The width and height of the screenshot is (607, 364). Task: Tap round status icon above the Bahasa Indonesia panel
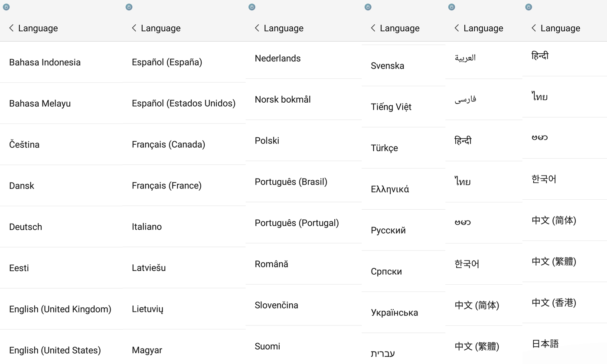coord(6,7)
